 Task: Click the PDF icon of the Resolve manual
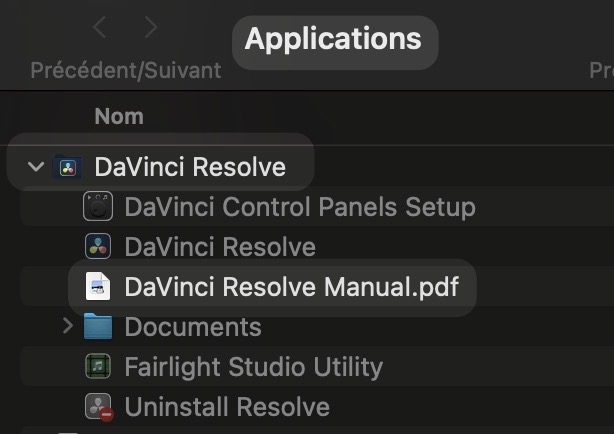click(98, 287)
